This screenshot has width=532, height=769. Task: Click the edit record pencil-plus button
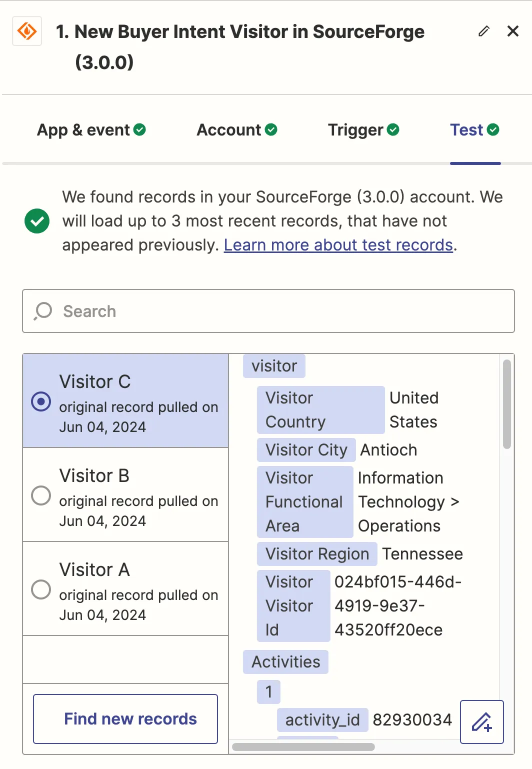click(482, 722)
